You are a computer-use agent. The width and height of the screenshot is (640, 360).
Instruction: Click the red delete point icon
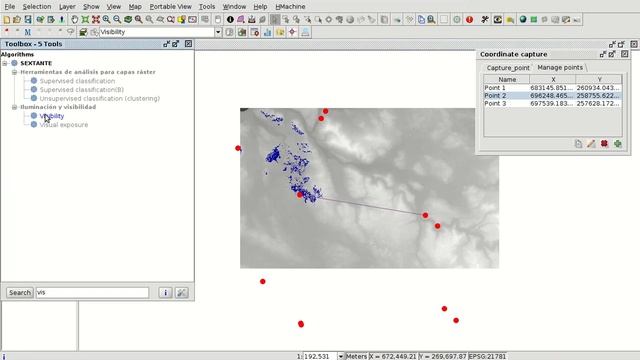(x=604, y=144)
